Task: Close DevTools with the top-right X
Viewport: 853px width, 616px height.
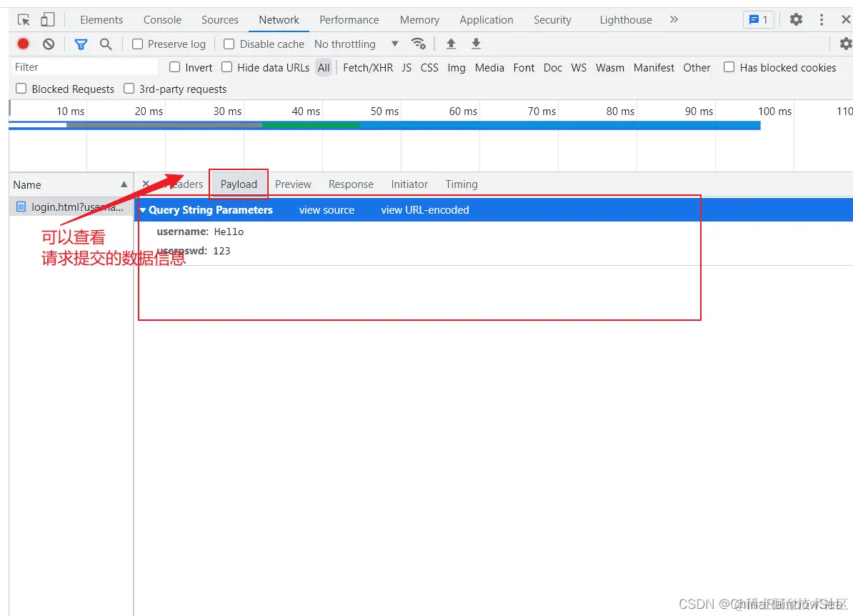Action: point(845,19)
